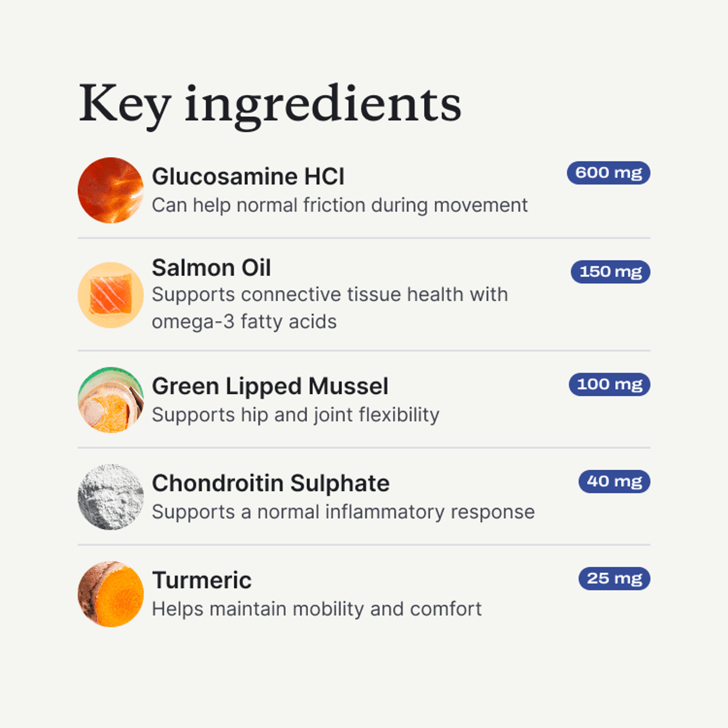The image size is (728, 728).
Task: Select the 100 mg dosage badge
Action: click(609, 384)
